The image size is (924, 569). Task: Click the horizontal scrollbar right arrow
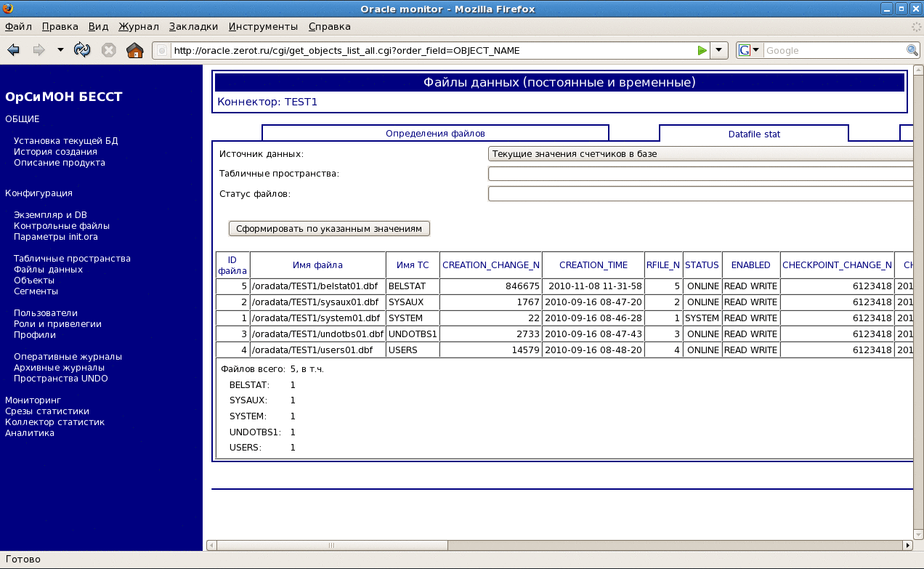[x=907, y=545]
